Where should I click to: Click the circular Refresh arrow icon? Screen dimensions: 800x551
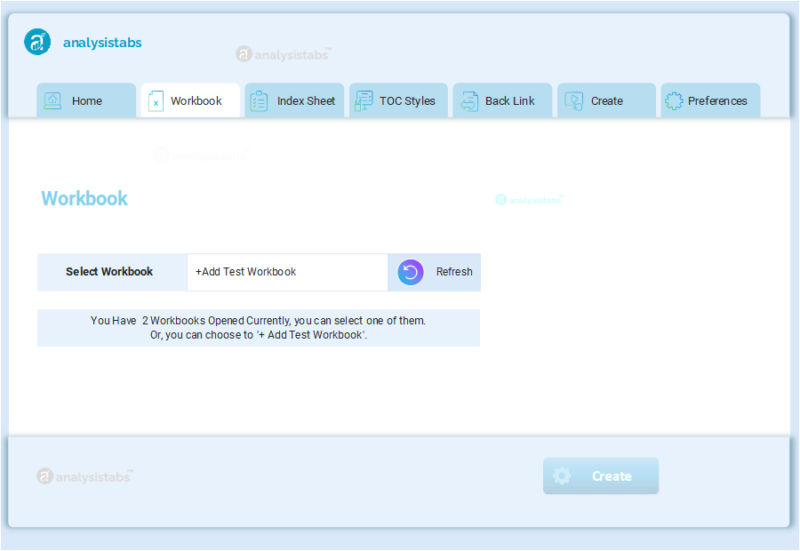tap(411, 272)
